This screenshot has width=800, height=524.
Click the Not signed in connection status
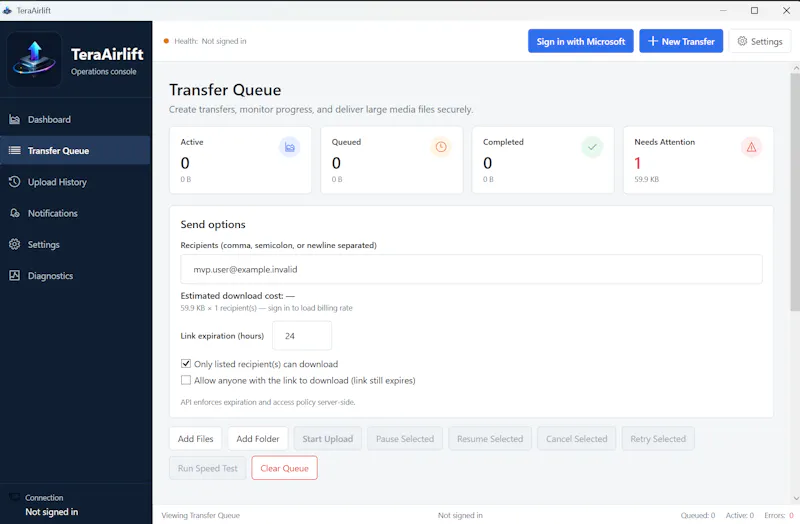pyautogui.click(x=52, y=512)
